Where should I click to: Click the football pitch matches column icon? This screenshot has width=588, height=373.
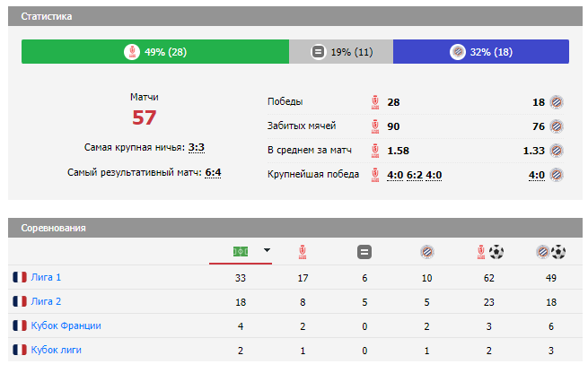(240, 251)
